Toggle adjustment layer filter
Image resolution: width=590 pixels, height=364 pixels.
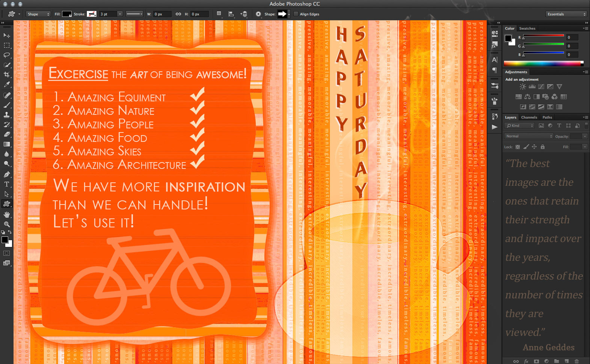point(550,126)
